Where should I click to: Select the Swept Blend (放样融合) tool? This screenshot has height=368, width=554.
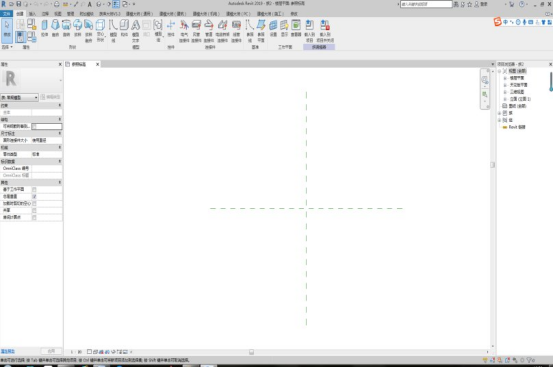(89, 30)
